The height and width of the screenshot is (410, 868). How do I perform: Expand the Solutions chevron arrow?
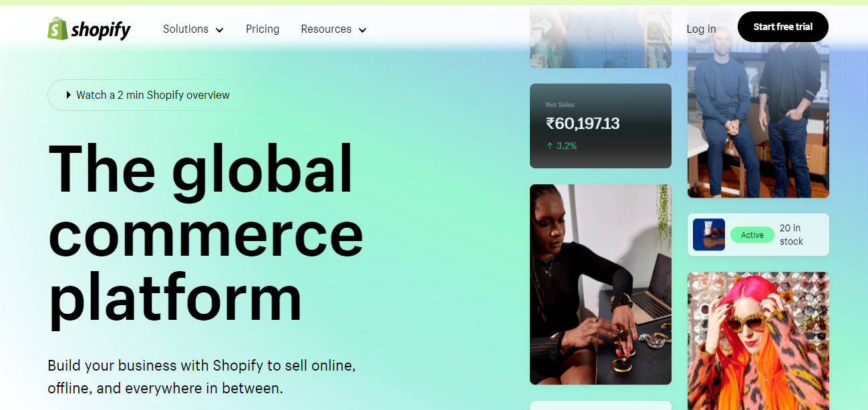click(219, 30)
